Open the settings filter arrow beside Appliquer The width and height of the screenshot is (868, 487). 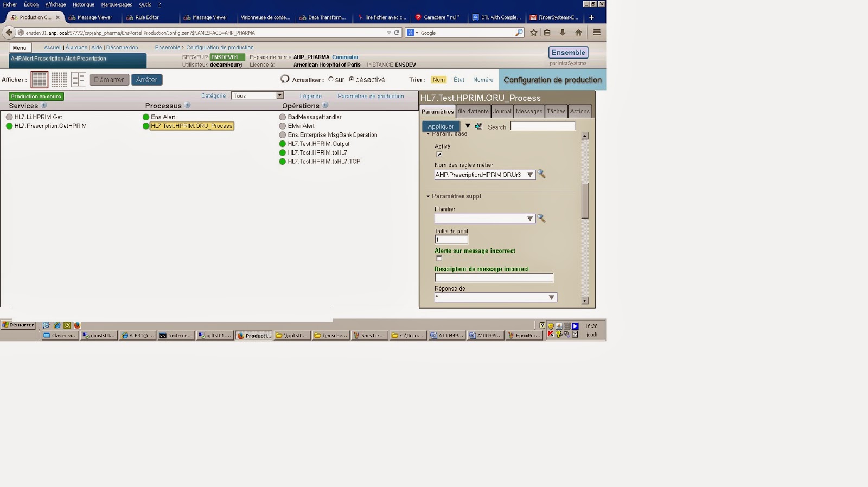coord(468,126)
